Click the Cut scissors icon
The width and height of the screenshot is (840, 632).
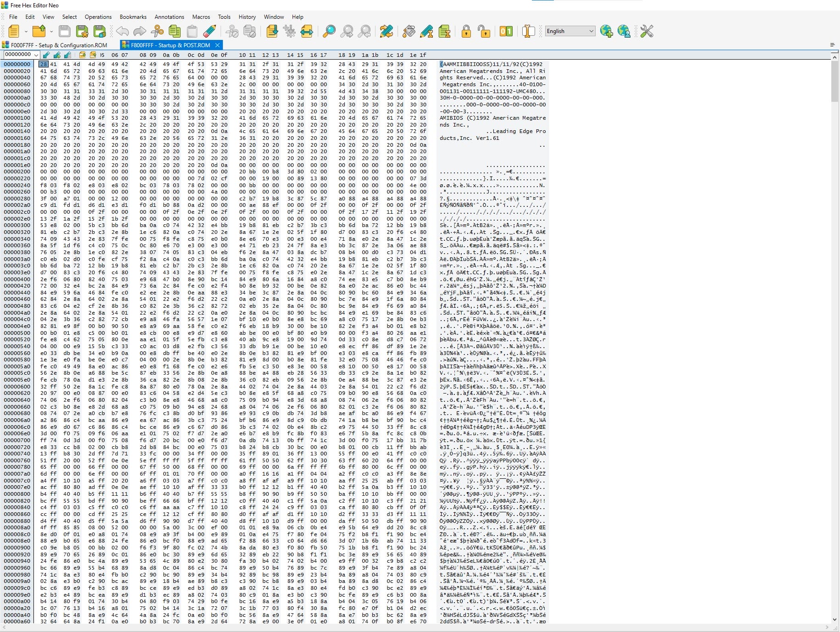coord(157,31)
